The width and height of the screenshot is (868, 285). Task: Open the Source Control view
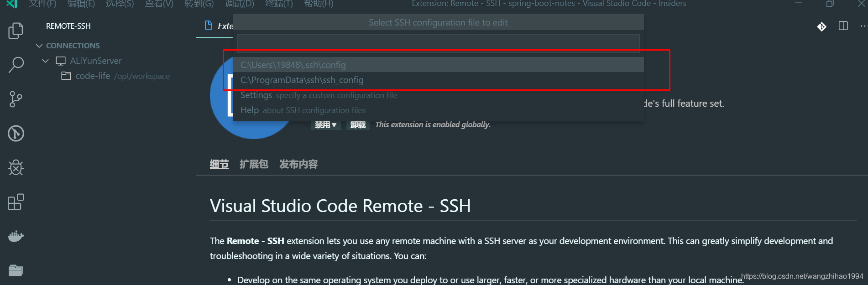coord(16,99)
